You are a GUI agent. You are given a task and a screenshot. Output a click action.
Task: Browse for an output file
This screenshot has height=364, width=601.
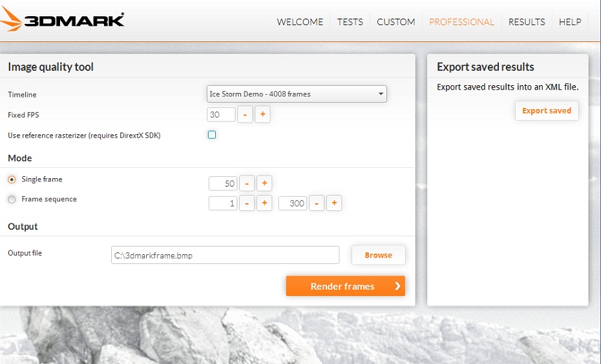click(378, 255)
